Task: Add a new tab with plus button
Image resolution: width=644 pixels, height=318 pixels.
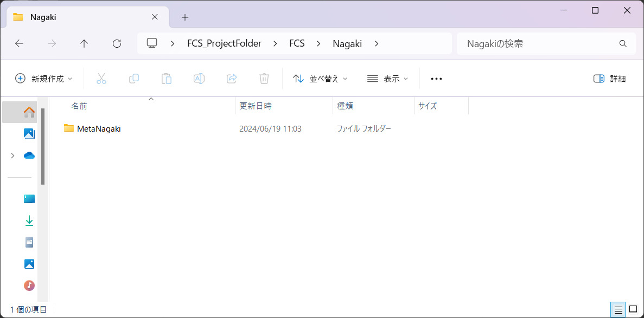Action: [185, 17]
